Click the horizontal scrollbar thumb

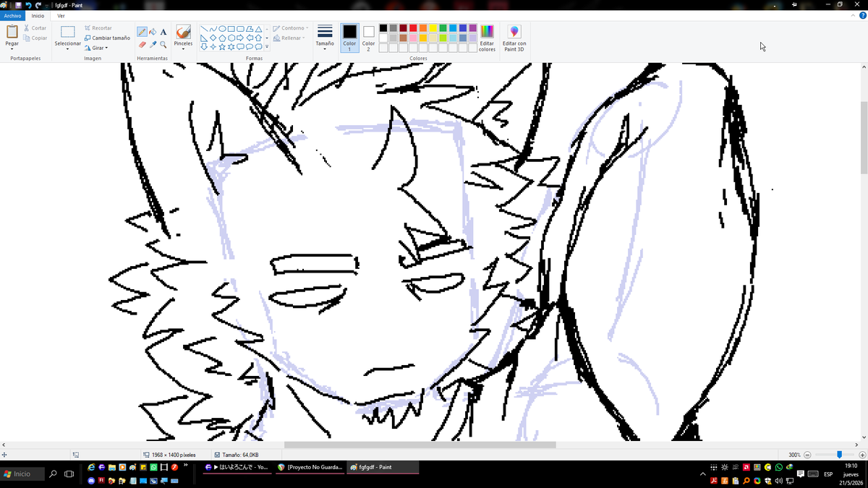[420, 445]
